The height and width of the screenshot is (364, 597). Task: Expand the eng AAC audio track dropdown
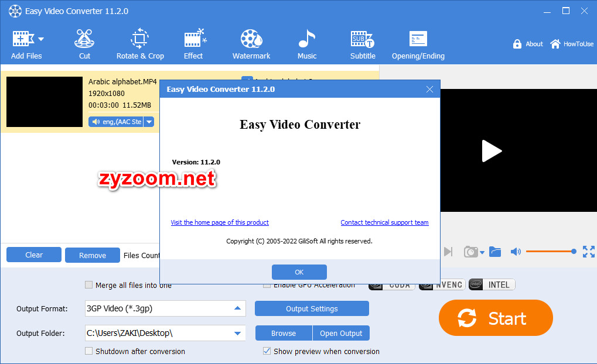tap(149, 122)
